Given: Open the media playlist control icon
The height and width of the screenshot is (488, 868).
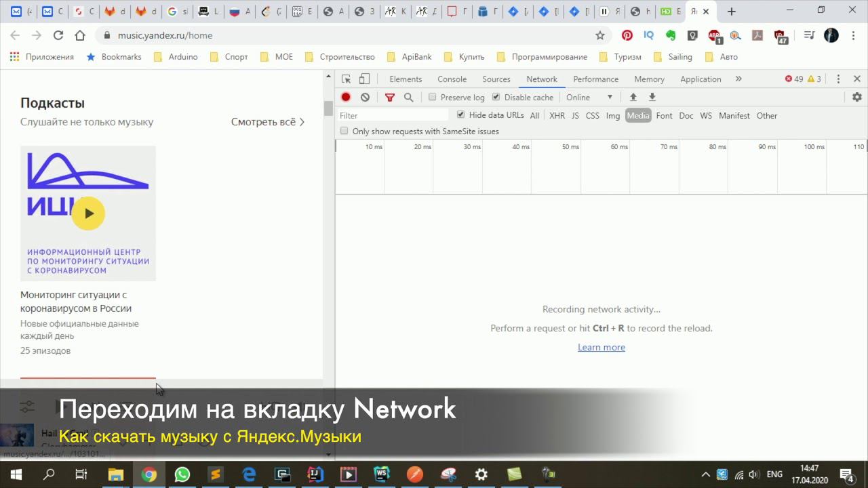Looking at the screenshot, I should point(809,35).
